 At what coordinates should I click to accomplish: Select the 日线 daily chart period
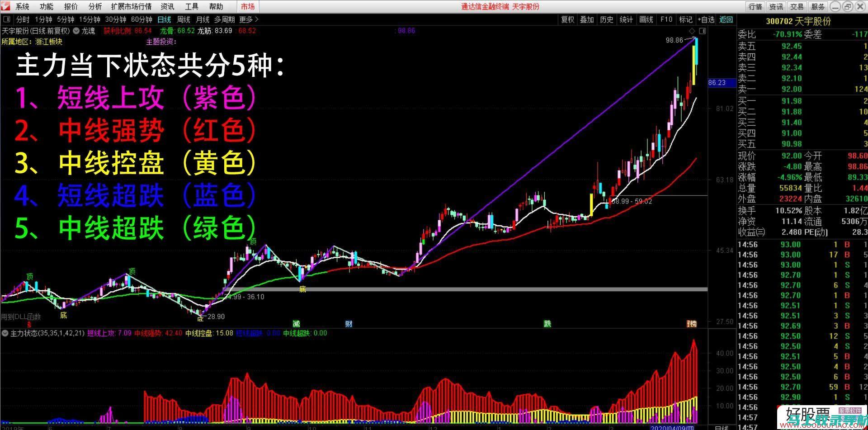164,19
